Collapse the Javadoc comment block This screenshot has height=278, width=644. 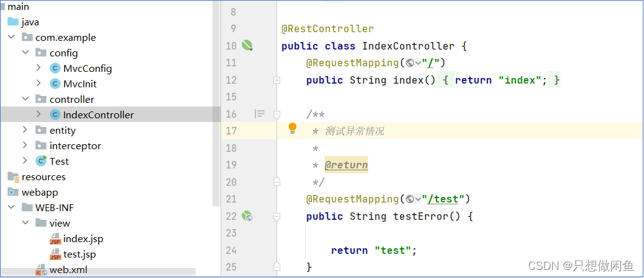(277, 114)
